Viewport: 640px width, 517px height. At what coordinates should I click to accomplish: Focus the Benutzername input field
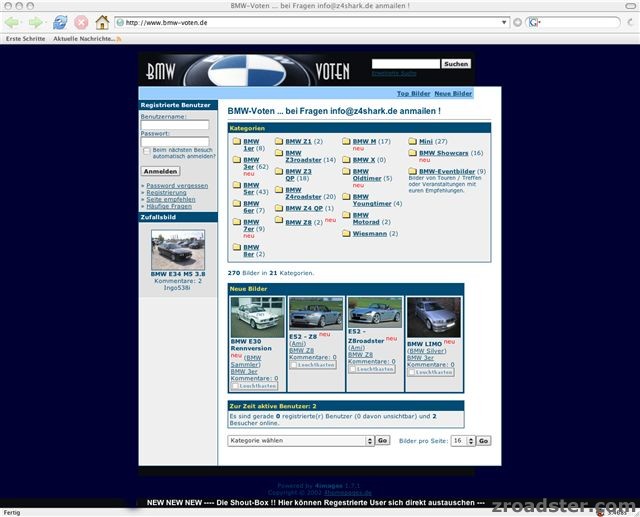pos(175,125)
